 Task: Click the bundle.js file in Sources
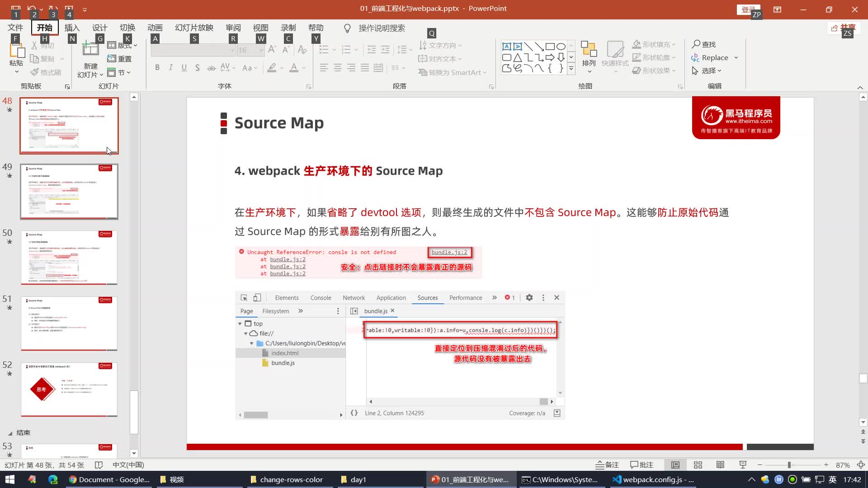coord(283,363)
